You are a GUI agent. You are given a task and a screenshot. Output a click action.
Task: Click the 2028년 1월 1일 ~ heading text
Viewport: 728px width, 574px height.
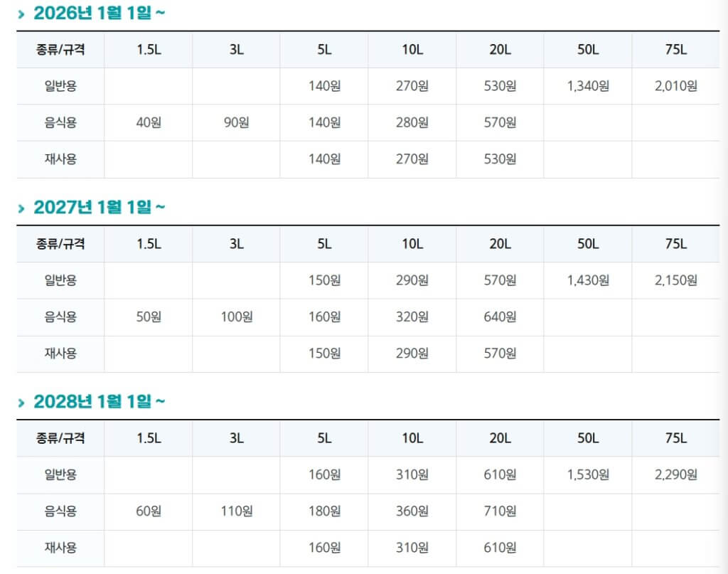[100, 402]
